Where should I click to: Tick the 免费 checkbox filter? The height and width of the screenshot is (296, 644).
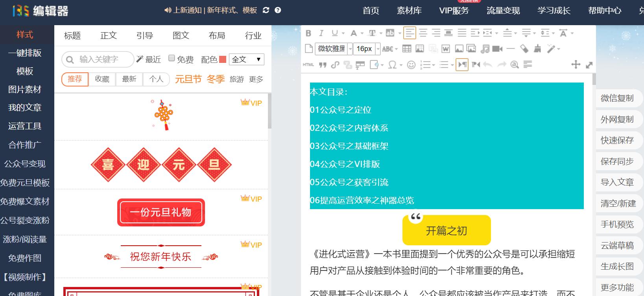tap(172, 58)
